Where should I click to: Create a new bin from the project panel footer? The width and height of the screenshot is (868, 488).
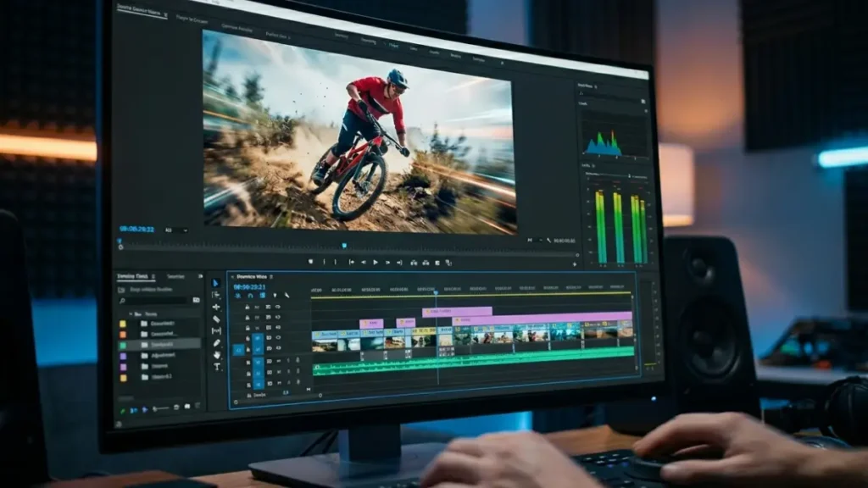(x=187, y=406)
